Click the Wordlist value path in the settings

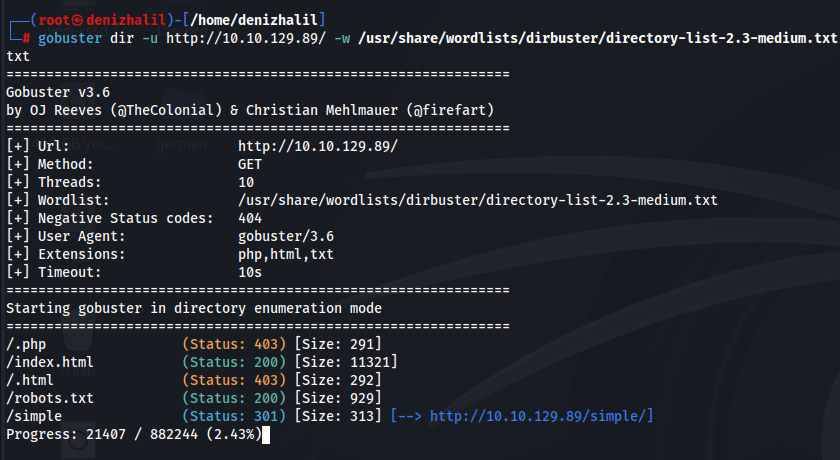pos(477,200)
